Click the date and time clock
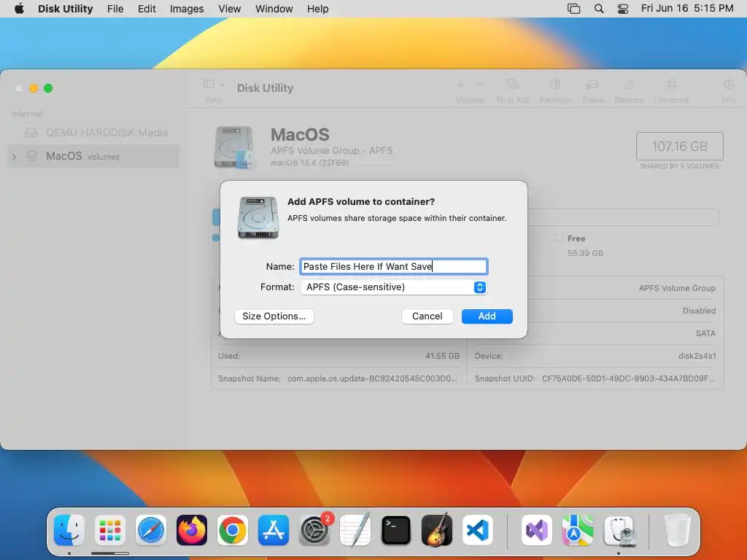This screenshot has width=747, height=560. coord(687,9)
